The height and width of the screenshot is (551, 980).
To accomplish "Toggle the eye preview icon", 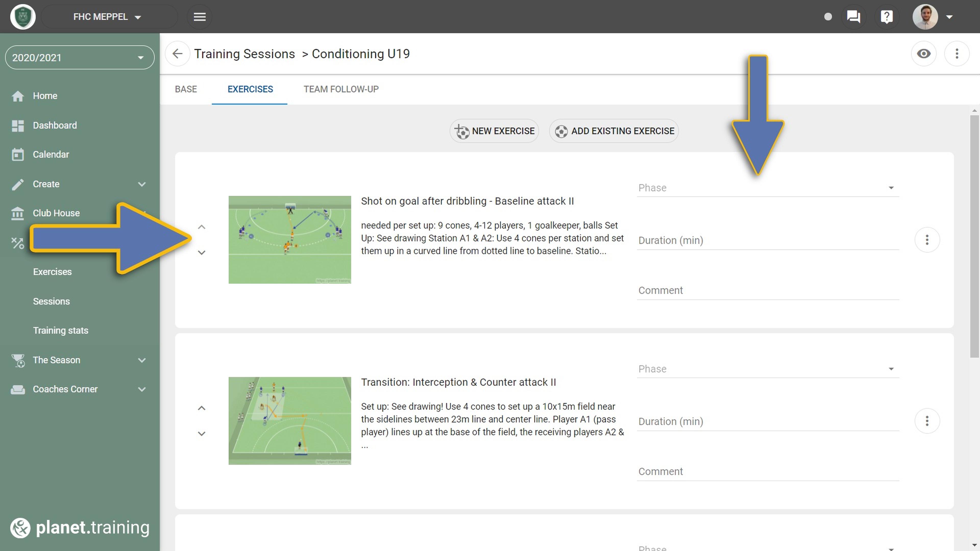I will click(x=924, y=54).
